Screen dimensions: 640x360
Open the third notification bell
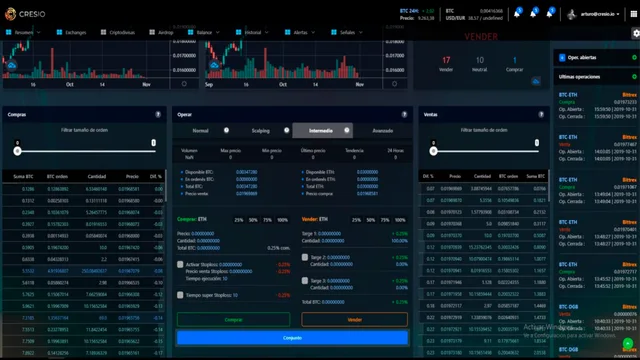pos(549,14)
